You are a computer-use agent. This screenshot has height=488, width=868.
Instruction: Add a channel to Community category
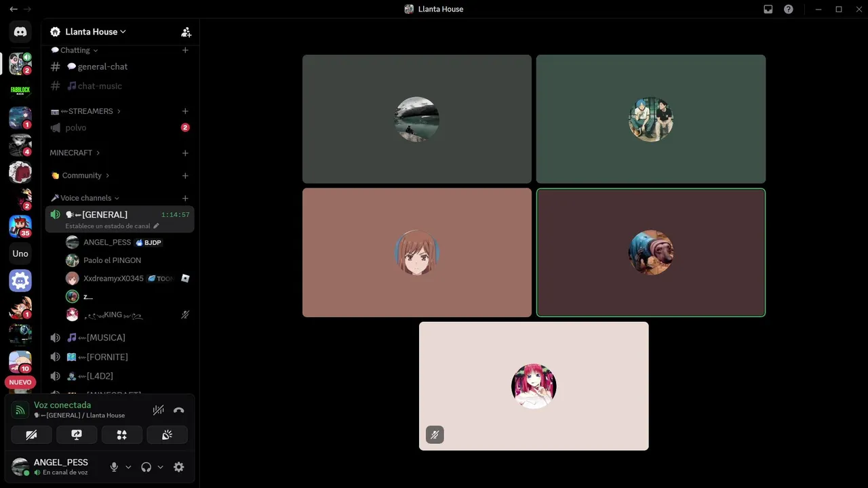pos(185,176)
